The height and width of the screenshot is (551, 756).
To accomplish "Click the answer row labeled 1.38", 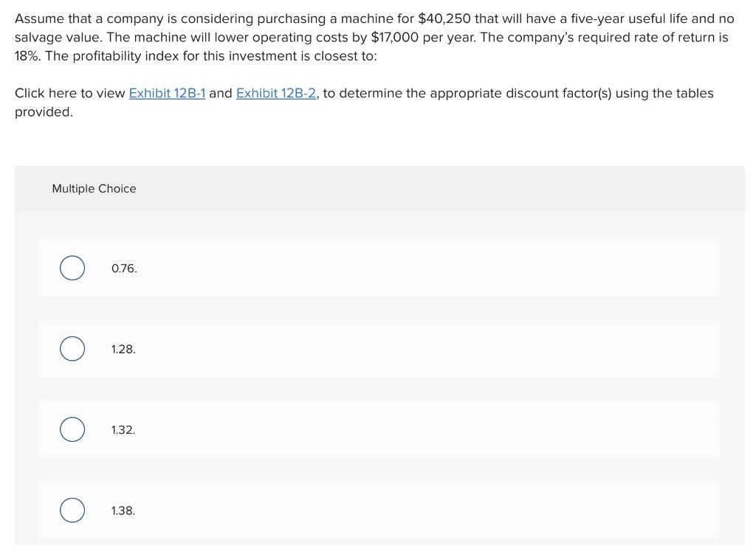I will coord(378,510).
